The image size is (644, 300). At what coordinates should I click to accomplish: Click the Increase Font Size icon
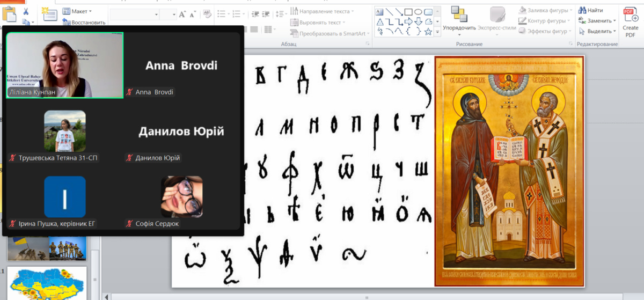pos(182,14)
